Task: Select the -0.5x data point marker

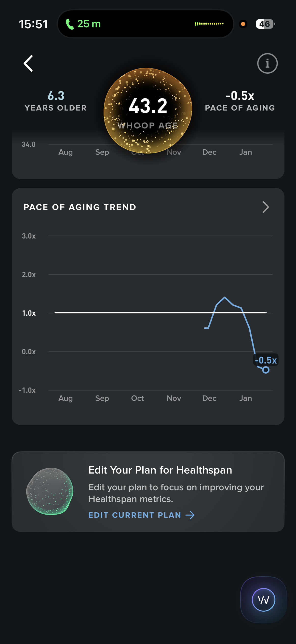Action: point(266,370)
